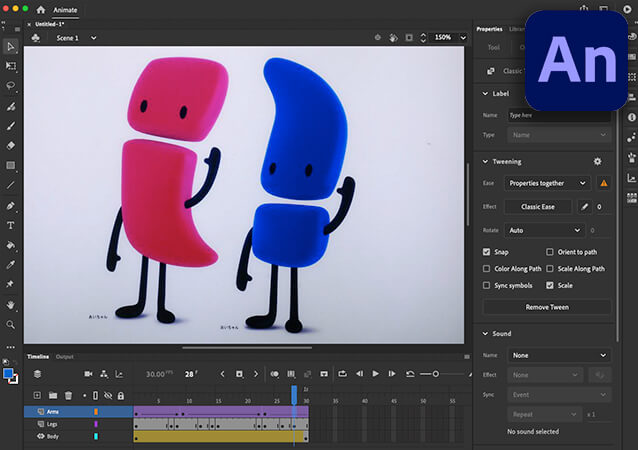Select the Zoom magnifier tool
This screenshot has height=450, width=638.
(x=11, y=324)
